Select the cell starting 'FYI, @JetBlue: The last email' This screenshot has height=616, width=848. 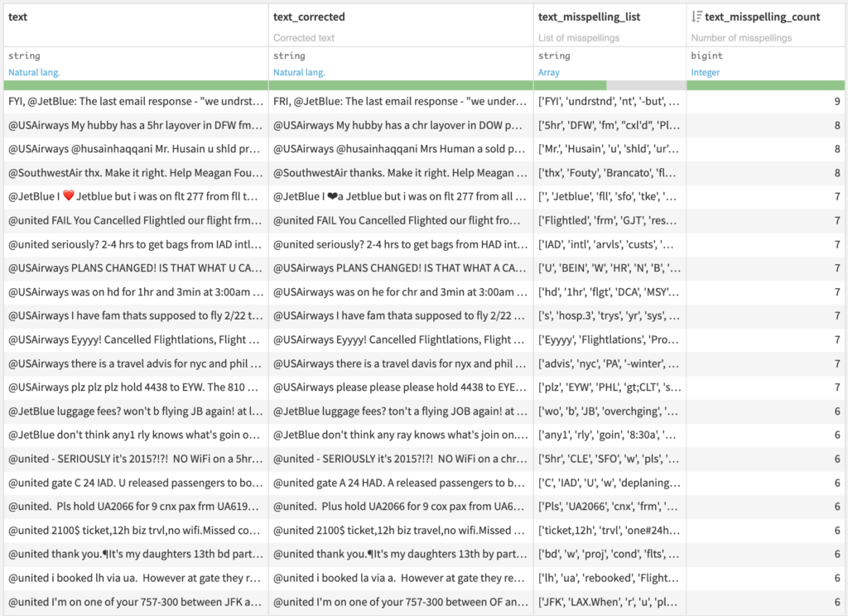136,101
